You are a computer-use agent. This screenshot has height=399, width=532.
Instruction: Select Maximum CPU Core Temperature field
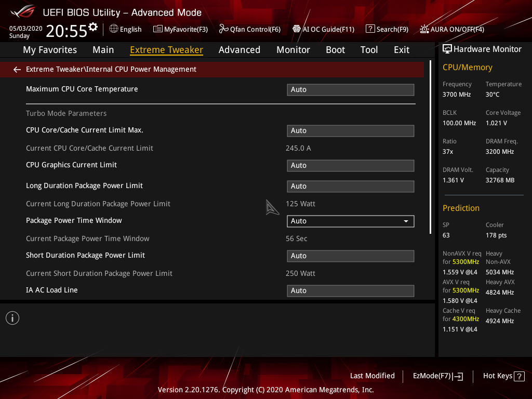pyautogui.click(x=351, y=89)
